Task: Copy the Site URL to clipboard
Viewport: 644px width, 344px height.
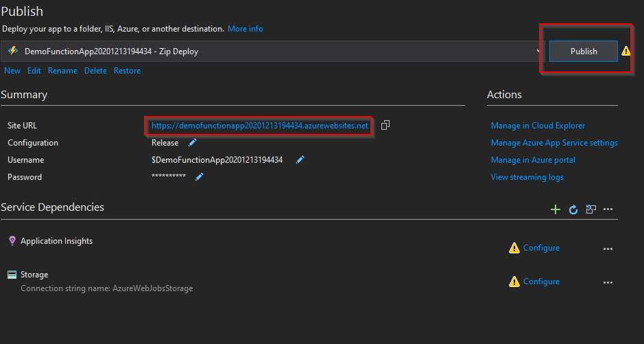Action: pyautogui.click(x=385, y=126)
